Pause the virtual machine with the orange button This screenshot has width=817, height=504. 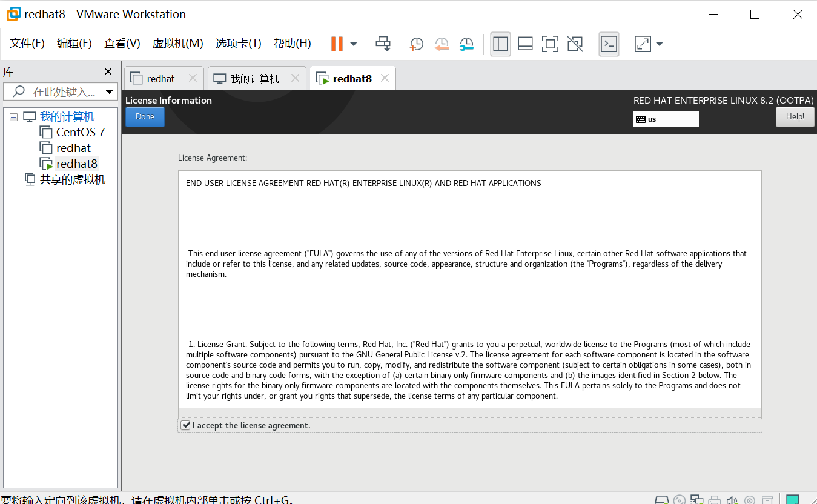337,44
